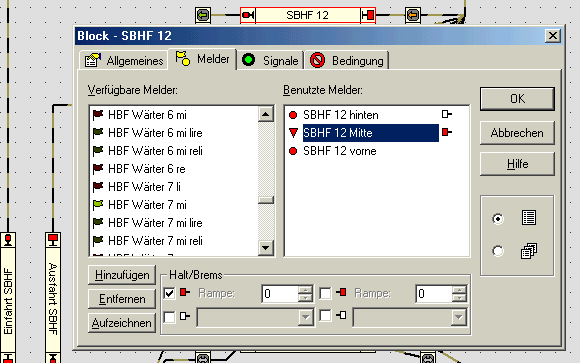Screen dimensions: 580x363
Task: Click the Melder list scrollbar thumb
Action: tap(266, 200)
